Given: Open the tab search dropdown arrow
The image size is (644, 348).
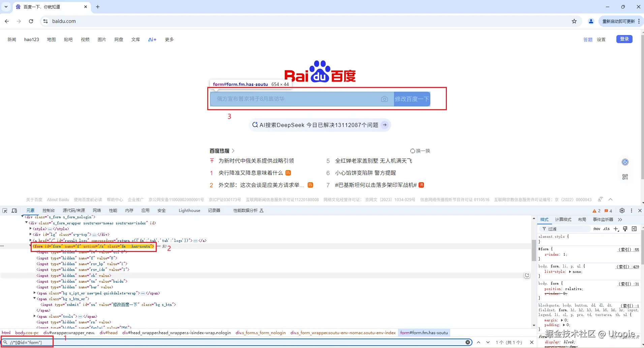Looking at the screenshot, I should tap(6, 7).
